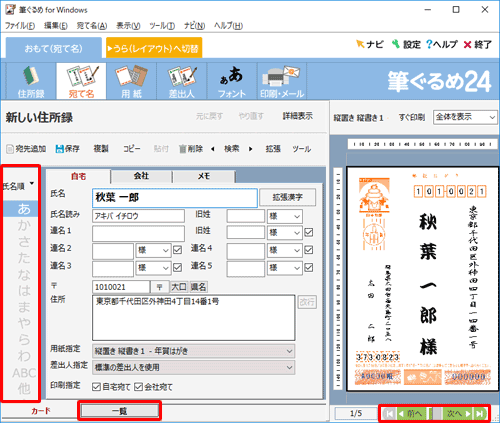Viewport: 500px width, 423px height.
Task: Click in the 氏名 name field
Action: click(175, 198)
